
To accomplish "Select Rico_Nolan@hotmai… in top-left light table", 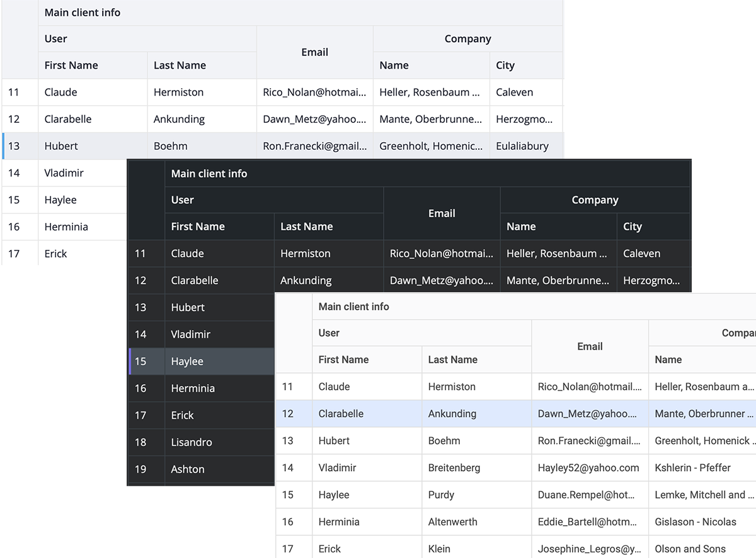I will tap(315, 92).
